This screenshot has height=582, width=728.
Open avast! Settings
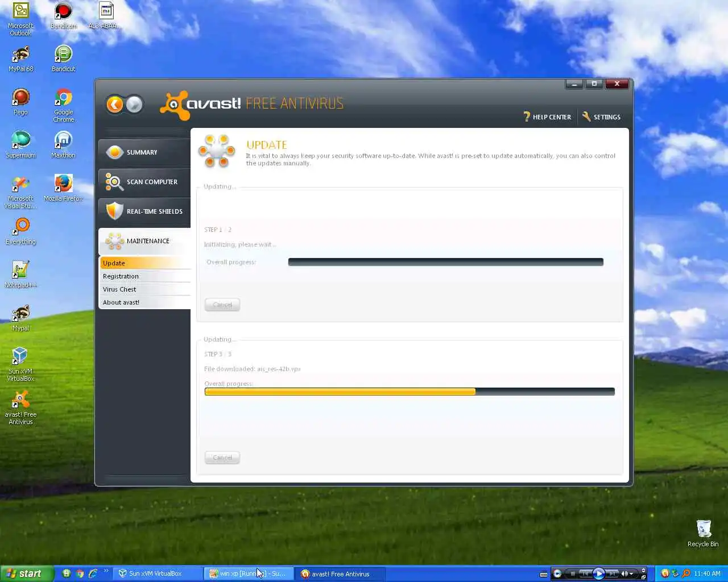(602, 117)
